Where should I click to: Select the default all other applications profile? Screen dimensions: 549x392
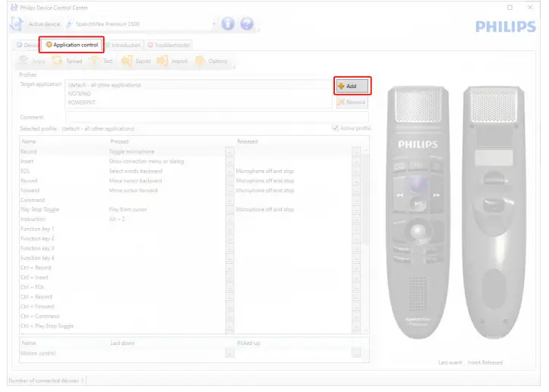[198, 85]
